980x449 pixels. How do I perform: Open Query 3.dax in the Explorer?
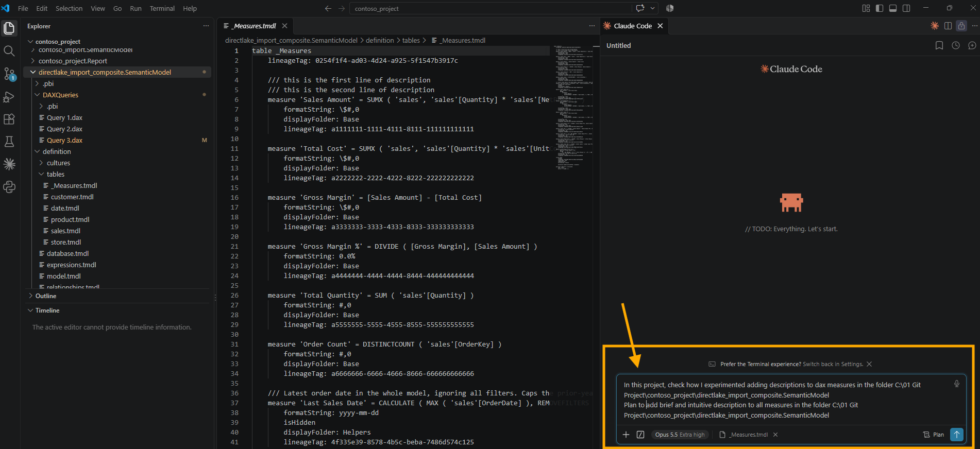64,140
